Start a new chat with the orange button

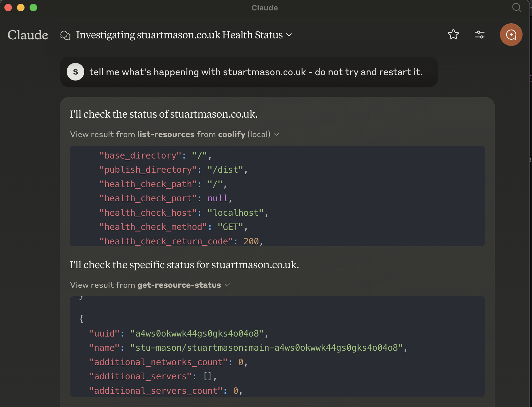pos(511,35)
